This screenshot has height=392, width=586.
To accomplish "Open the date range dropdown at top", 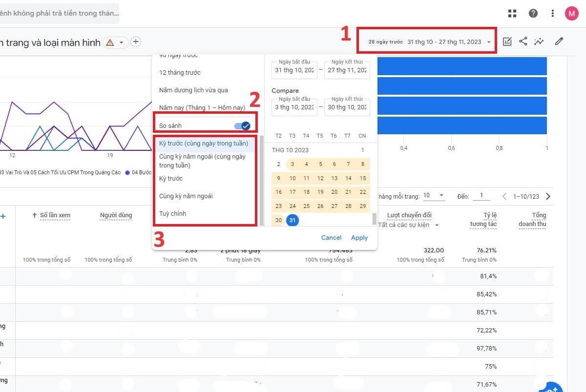I will point(430,41).
